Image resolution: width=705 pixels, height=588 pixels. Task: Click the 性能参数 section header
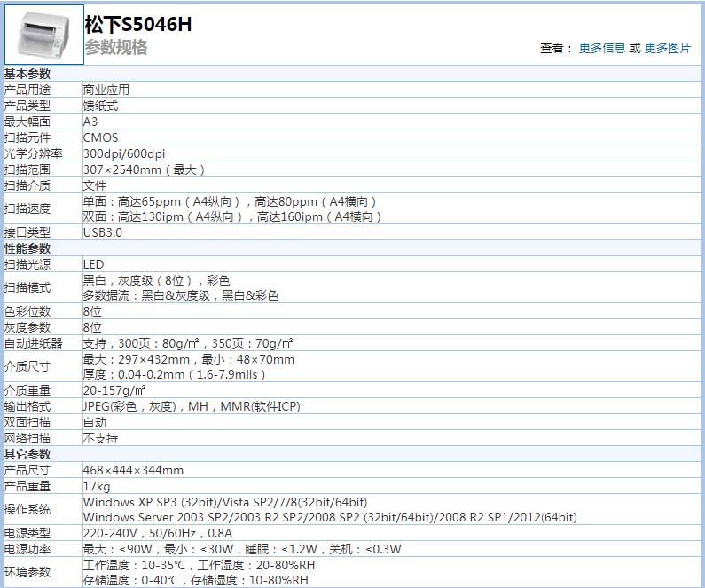27,248
